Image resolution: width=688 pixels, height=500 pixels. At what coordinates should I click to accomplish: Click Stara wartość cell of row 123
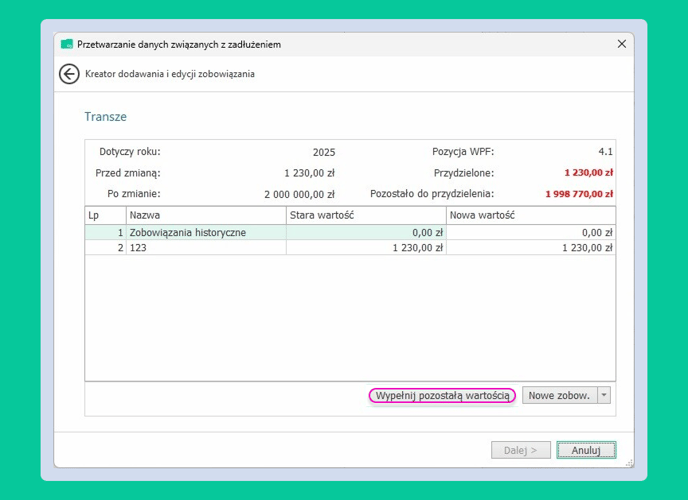point(366,248)
